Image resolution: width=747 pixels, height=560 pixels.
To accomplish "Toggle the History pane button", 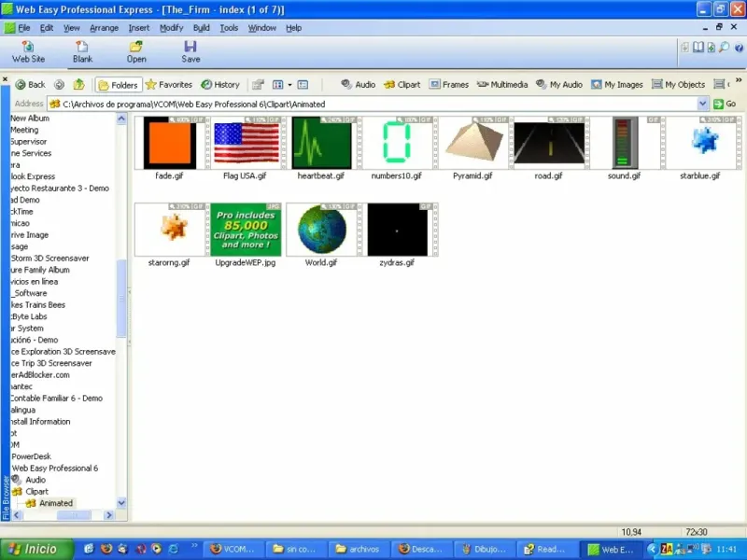I will click(x=220, y=85).
